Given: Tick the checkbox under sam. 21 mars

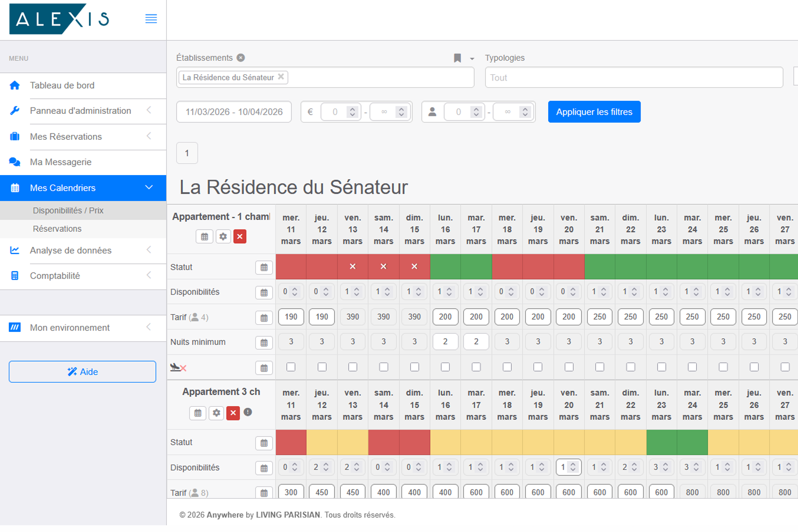Looking at the screenshot, I should click(600, 367).
